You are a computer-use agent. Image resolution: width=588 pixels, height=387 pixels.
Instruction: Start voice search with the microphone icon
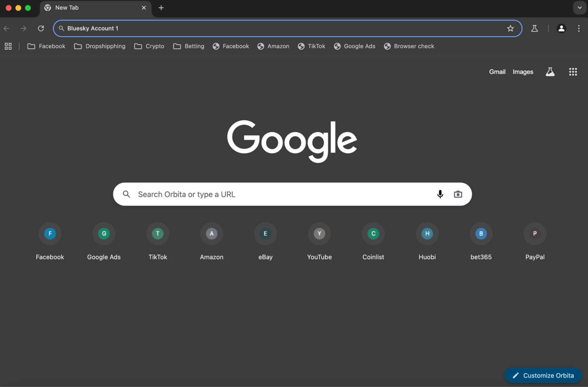(440, 194)
